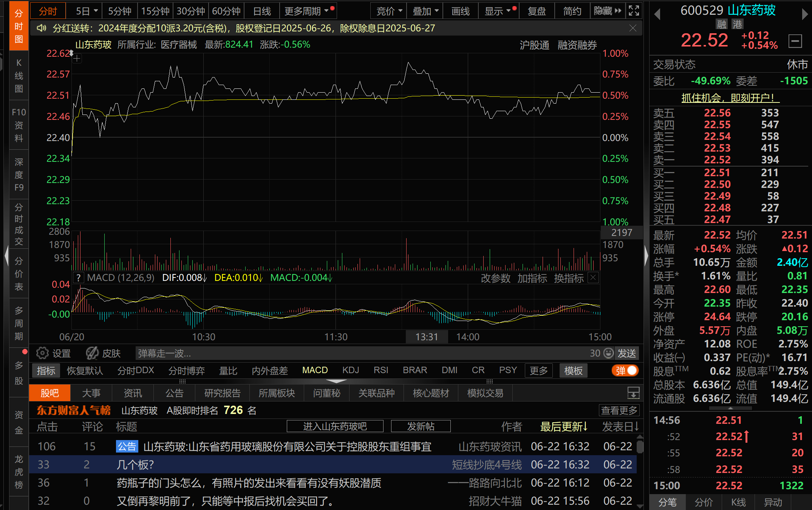This screenshot has width=812, height=510.
Task: Click the 港 Hong Kong connect badge
Action: (737, 25)
